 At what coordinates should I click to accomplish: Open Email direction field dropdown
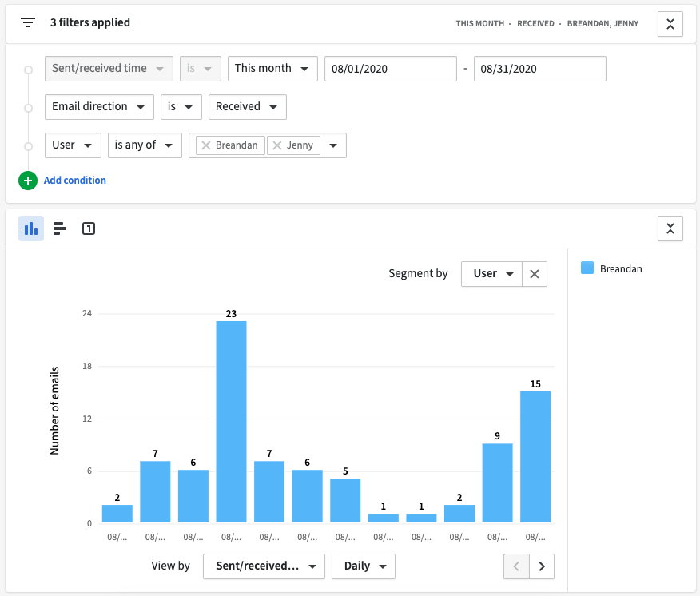pyautogui.click(x=99, y=107)
